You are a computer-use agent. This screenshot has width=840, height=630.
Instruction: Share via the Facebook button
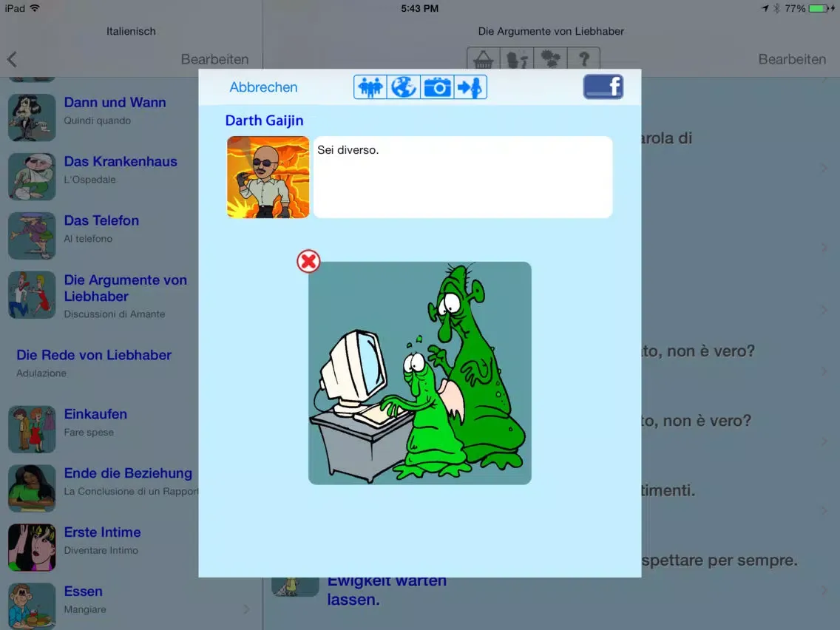[x=603, y=87]
